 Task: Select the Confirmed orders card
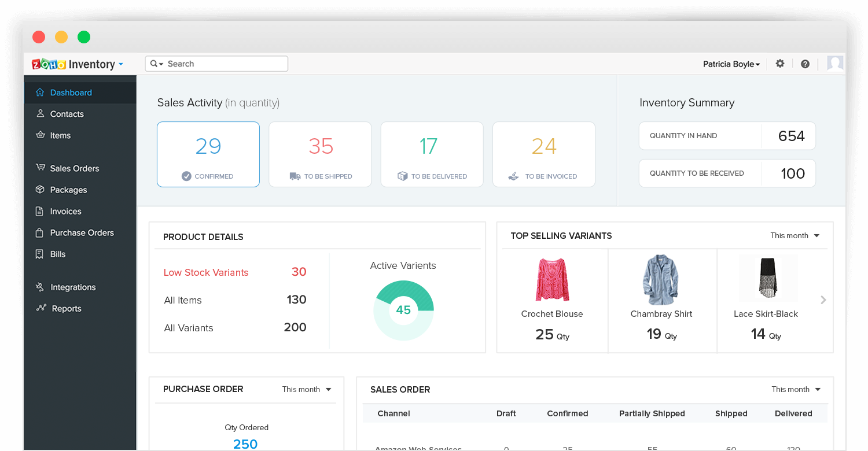(x=208, y=154)
